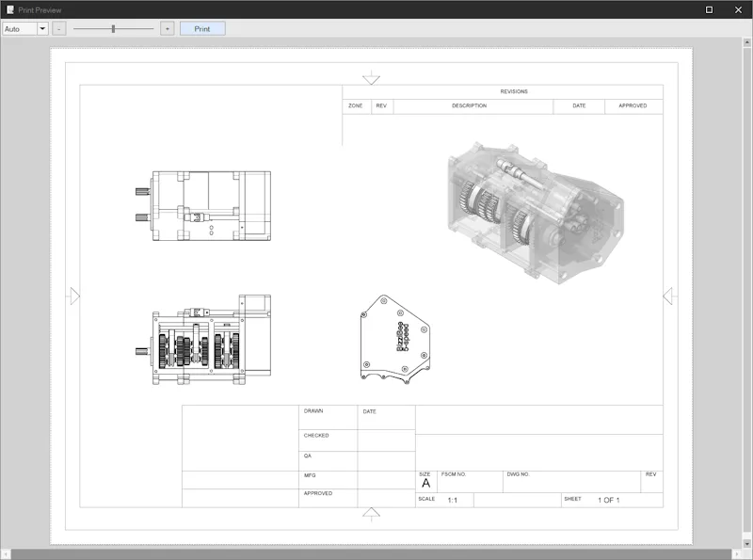Screen dimensions: 753x560
Task: Select the isometric gearbox view
Action: tap(536, 213)
